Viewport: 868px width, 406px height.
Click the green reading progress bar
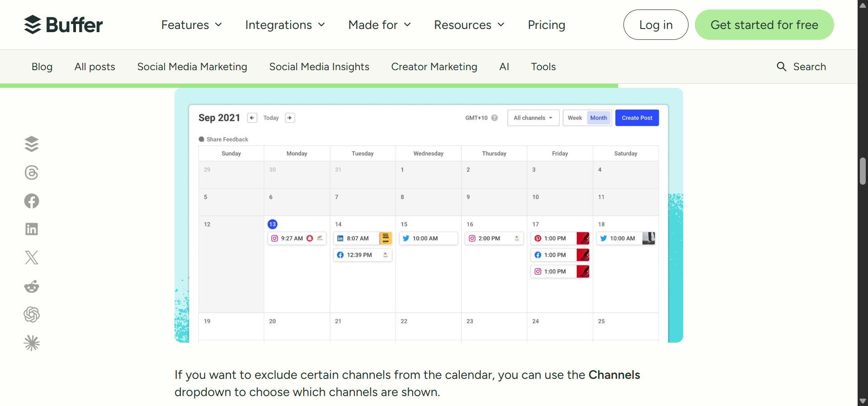(309, 86)
